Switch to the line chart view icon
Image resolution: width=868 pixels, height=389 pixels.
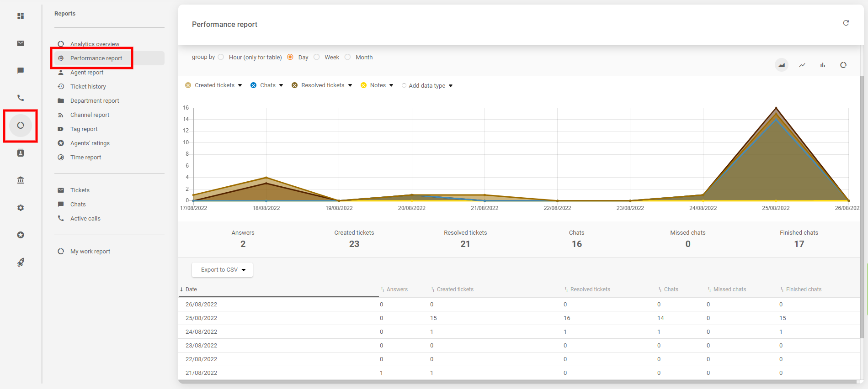[x=802, y=65]
